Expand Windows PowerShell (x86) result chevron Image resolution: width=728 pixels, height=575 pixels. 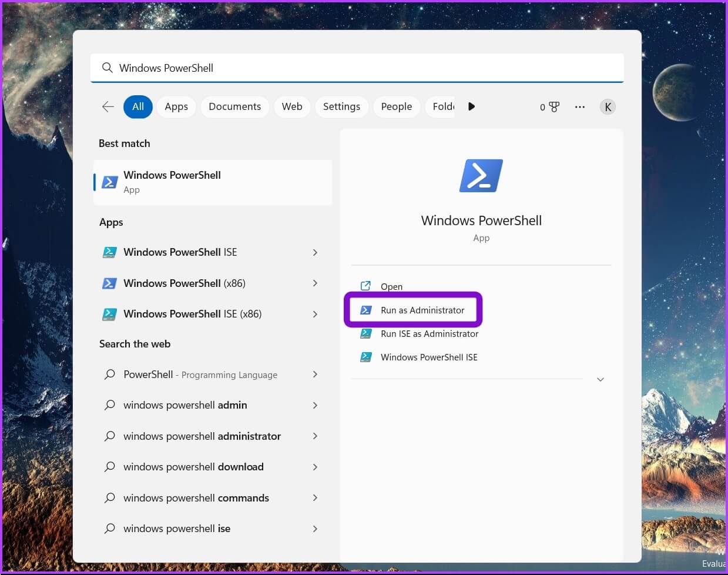point(315,283)
